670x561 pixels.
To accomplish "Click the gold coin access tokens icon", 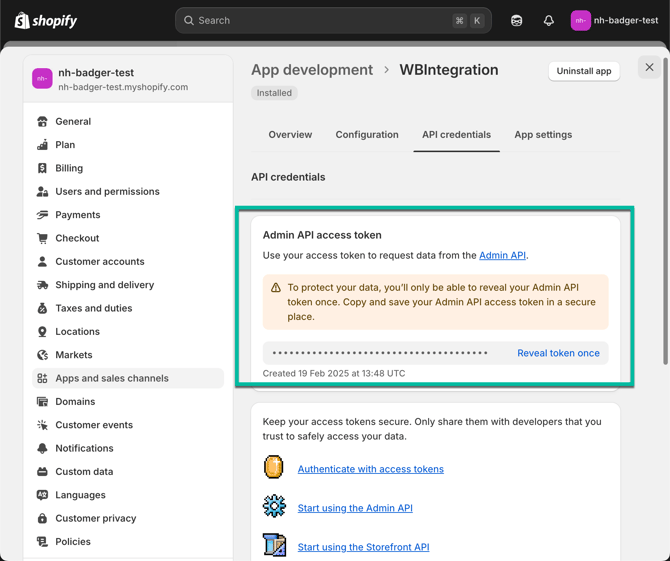I will [274, 467].
